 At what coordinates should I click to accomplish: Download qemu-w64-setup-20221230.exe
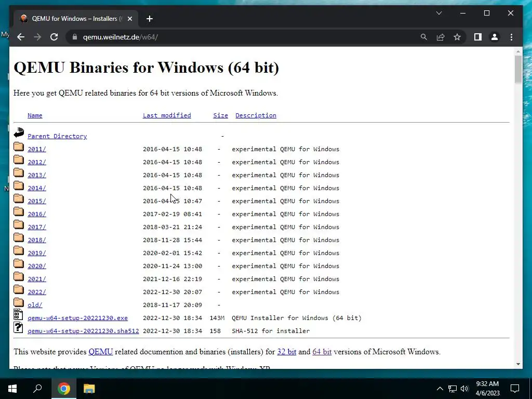click(x=78, y=318)
